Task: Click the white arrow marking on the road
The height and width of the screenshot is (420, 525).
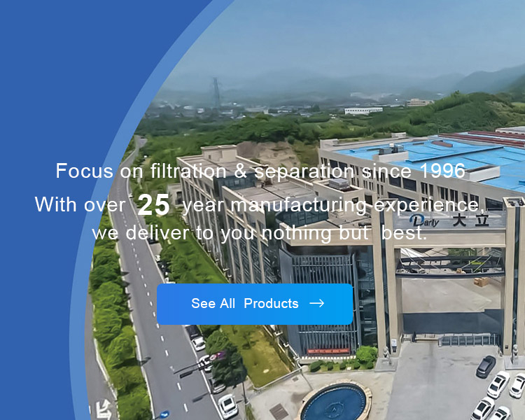Action: (103, 409)
